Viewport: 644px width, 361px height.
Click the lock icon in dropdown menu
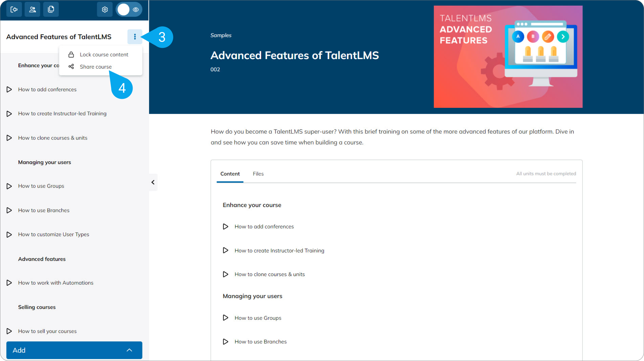(71, 55)
